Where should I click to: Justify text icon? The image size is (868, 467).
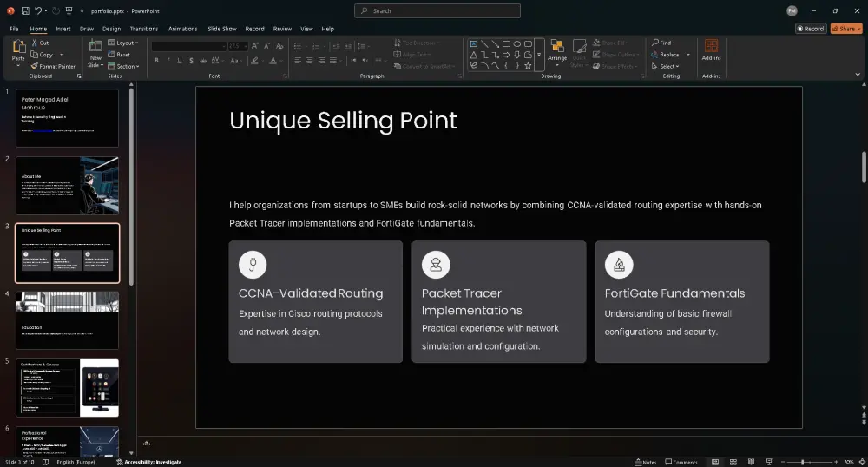(x=333, y=60)
